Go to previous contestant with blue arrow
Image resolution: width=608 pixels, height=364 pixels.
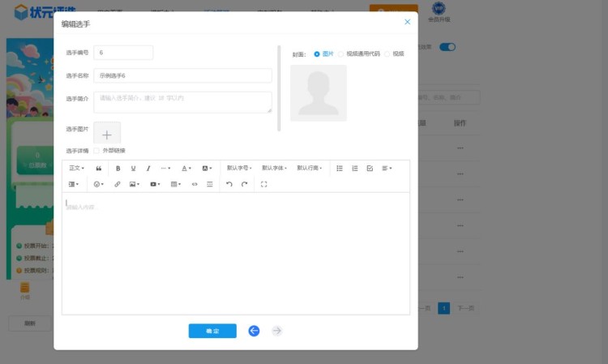click(254, 331)
